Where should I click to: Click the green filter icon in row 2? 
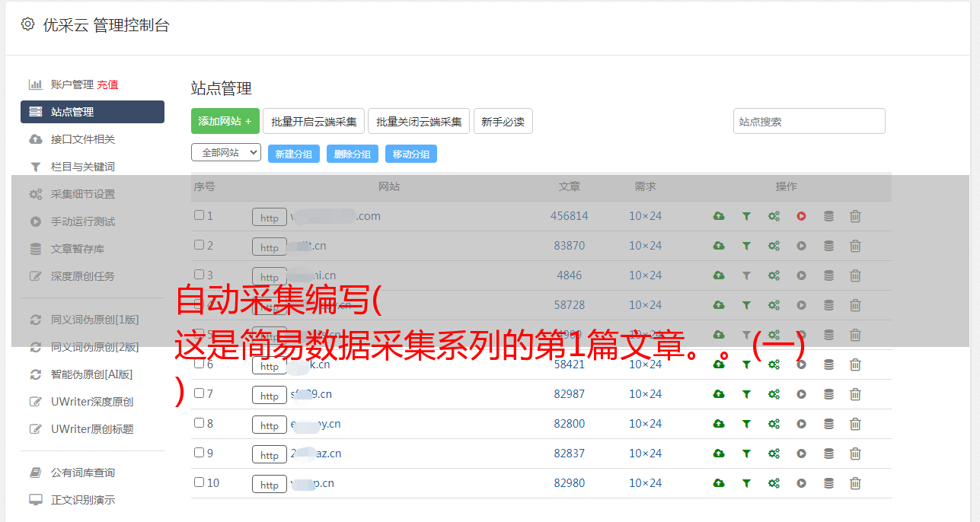746,246
